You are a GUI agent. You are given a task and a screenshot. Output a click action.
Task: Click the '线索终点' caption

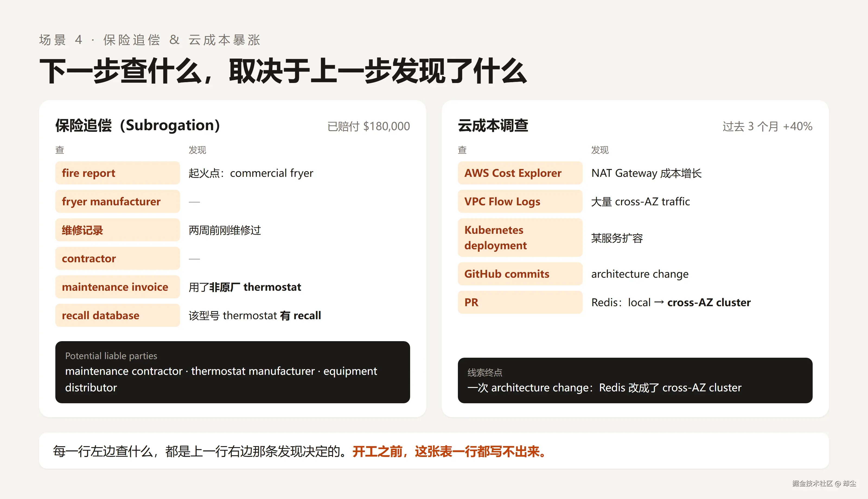(484, 373)
